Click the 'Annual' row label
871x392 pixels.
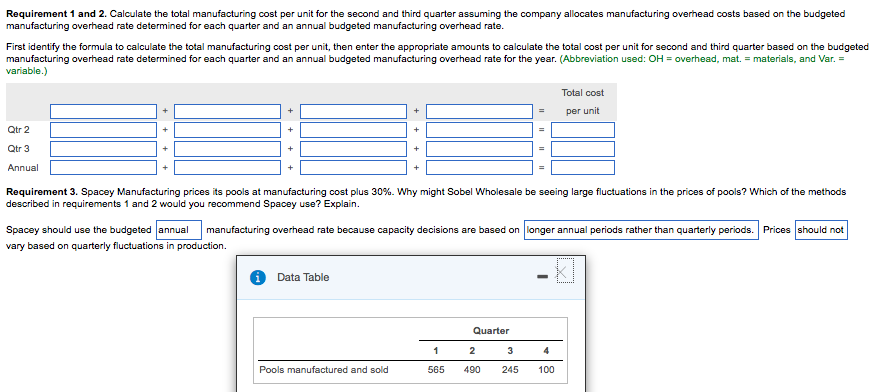(x=23, y=167)
